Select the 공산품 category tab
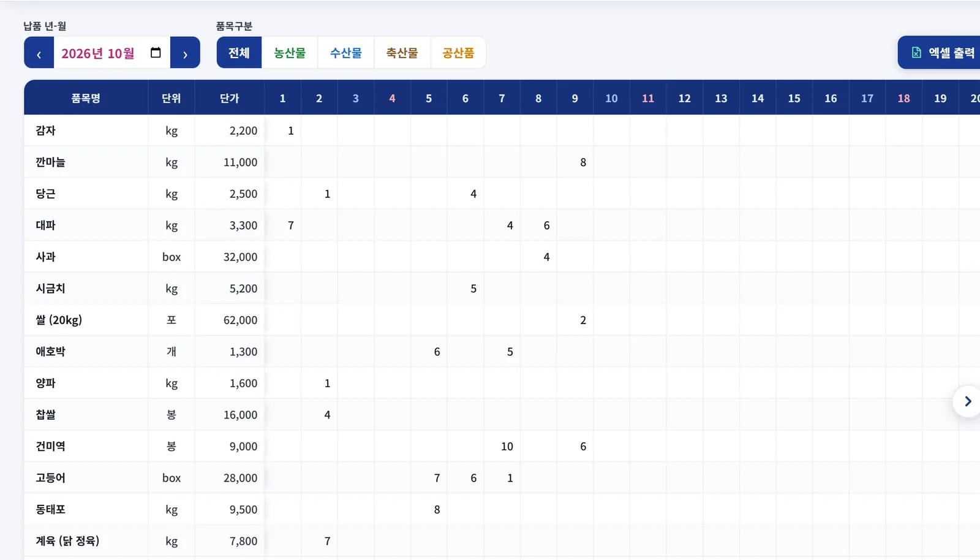980x560 pixels. coord(458,53)
